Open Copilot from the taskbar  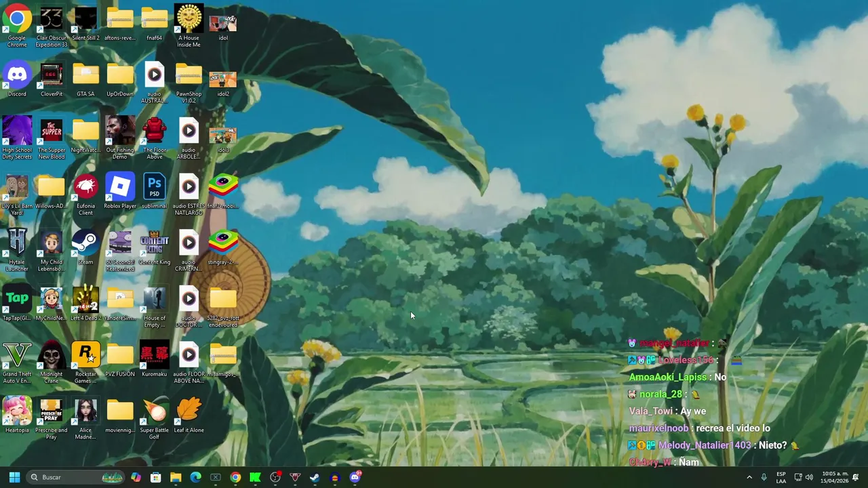136,477
